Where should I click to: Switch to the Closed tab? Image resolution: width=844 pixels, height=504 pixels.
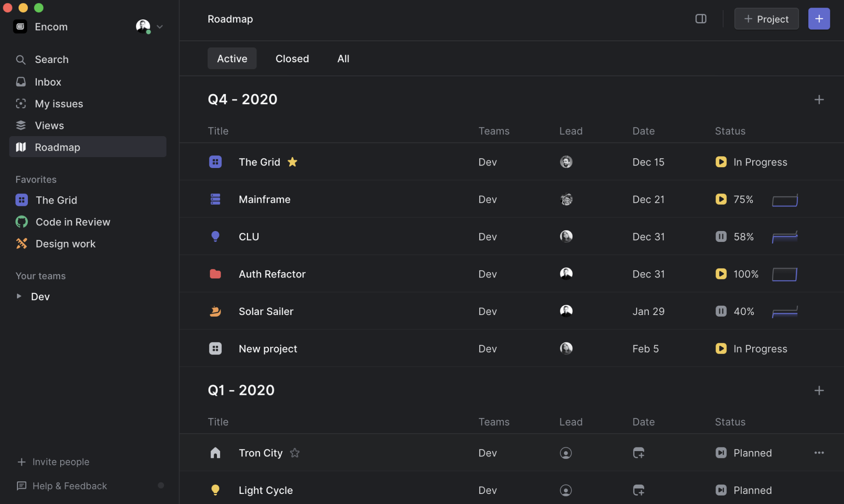click(292, 58)
